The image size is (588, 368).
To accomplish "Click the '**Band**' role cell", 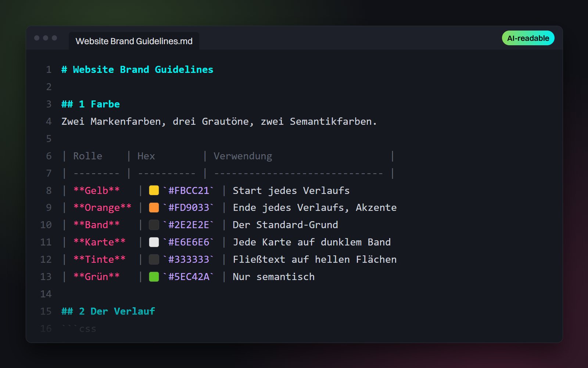I will click(96, 225).
